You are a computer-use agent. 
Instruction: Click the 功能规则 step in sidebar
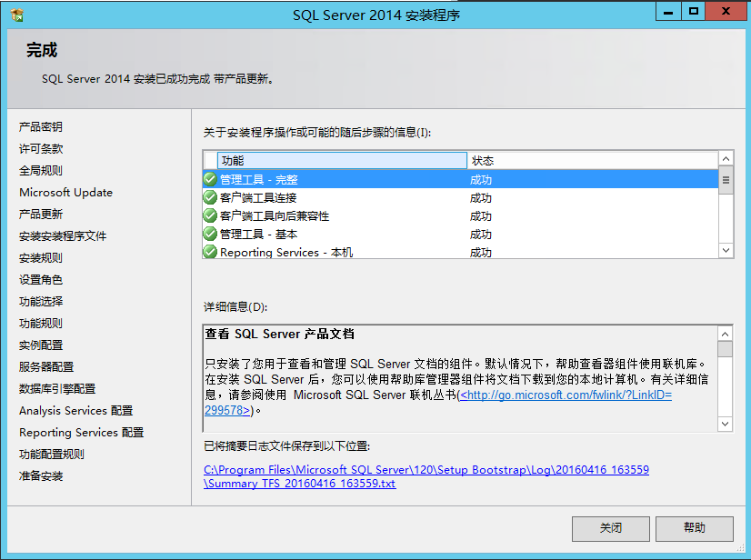41,324
